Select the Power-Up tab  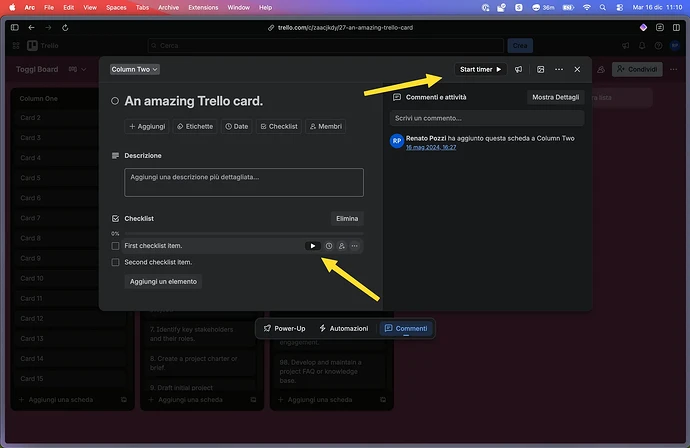(284, 329)
